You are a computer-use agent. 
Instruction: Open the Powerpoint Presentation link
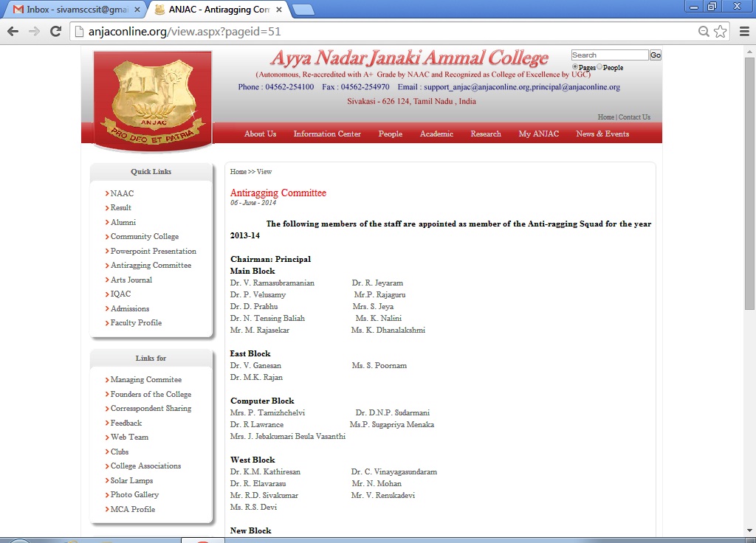[154, 251]
